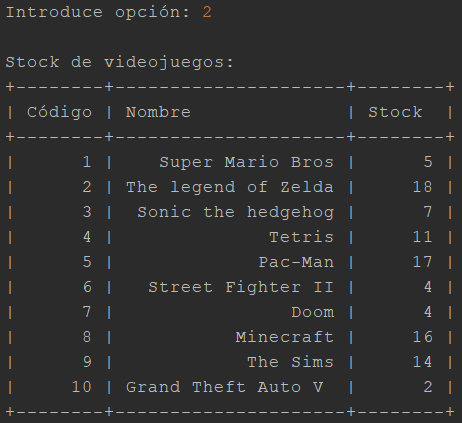Click the Doom game name

(313, 312)
